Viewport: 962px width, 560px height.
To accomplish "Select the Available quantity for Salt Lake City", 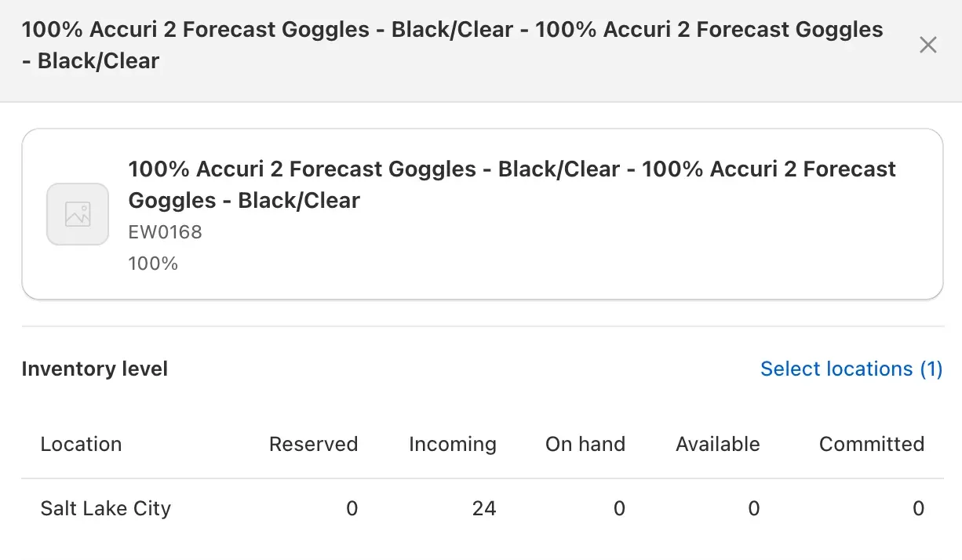I will (x=753, y=508).
